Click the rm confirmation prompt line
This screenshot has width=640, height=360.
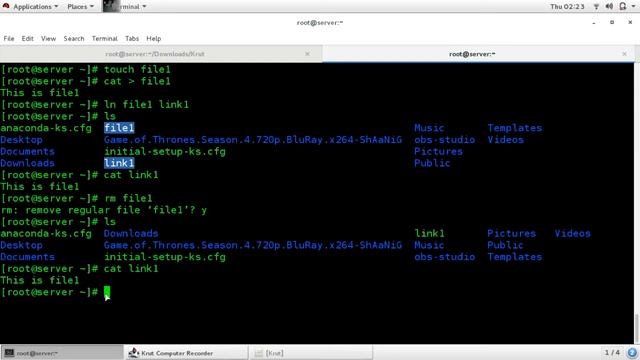click(104, 210)
